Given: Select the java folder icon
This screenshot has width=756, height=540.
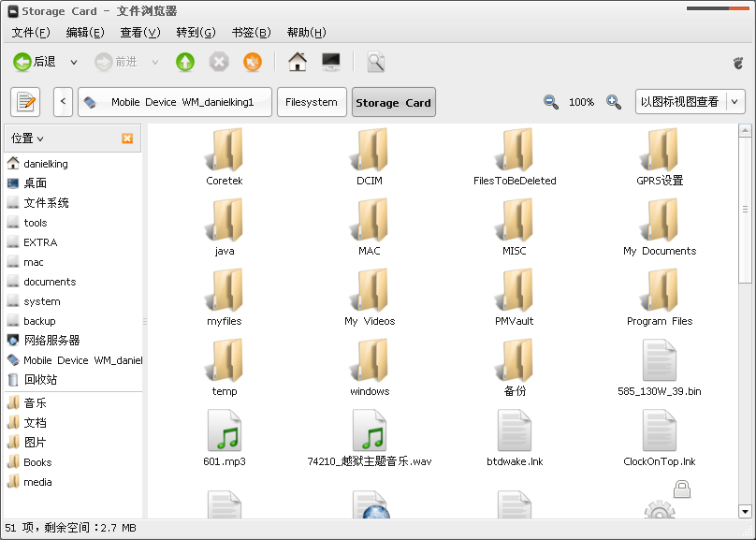Looking at the screenshot, I should 225,220.
